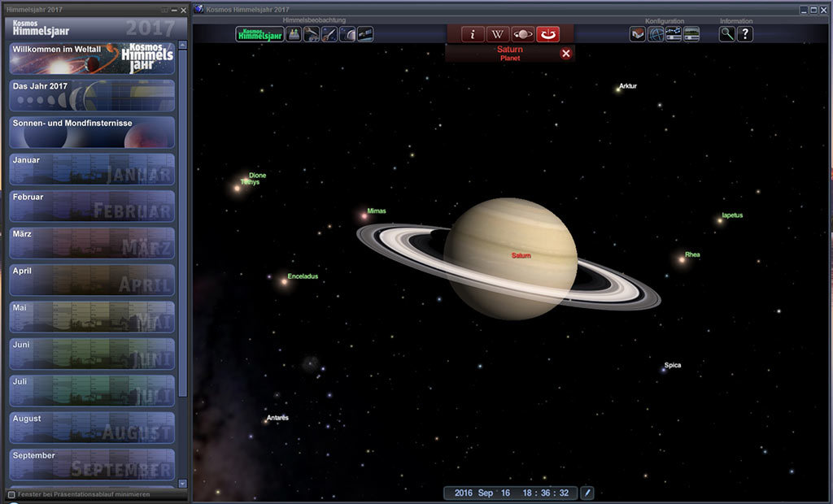Click the ringed planet view button
833x504 pixels.
[x=523, y=34]
